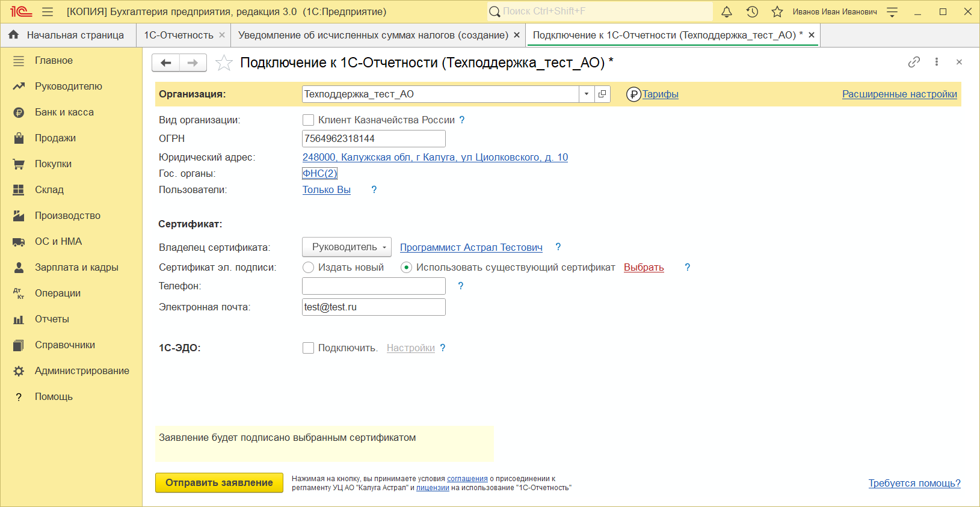Select Использовать существующий сертификат radio
Screen dimensions: 980x507
(406, 267)
